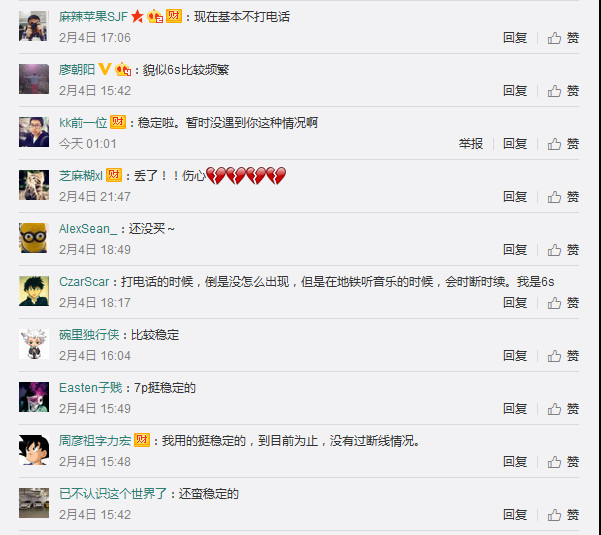Like kk前一位's comment

tap(563, 144)
